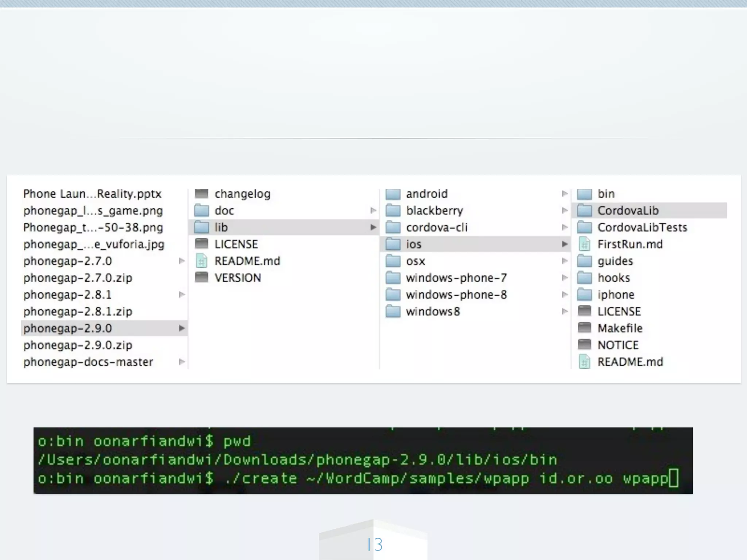Screen dimensions: 747x560
Task: Click the terminal ./create command line
Action: 357,478
